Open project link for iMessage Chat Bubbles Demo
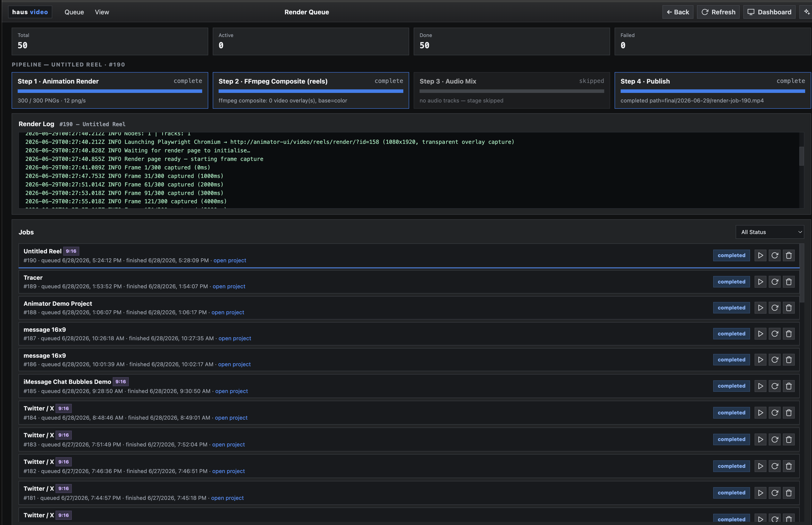Screen dimensions: 812x525 pyautogui.click(x=231, y=391)
